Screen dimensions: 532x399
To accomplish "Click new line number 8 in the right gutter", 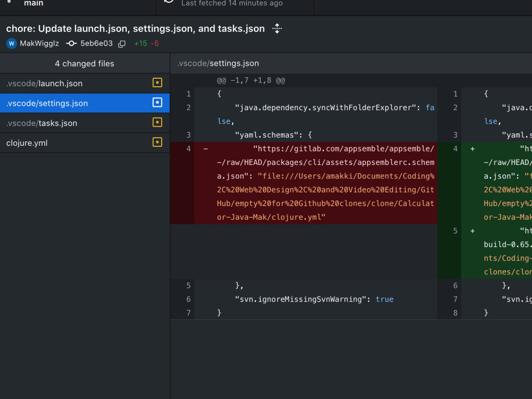I will [455, 313].
